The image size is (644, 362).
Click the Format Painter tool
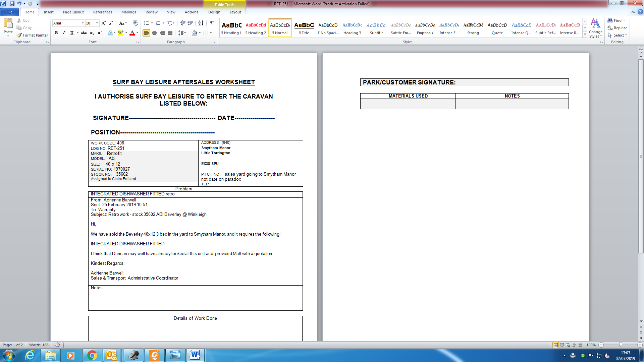pyautogui.click(x=33, y=35)
